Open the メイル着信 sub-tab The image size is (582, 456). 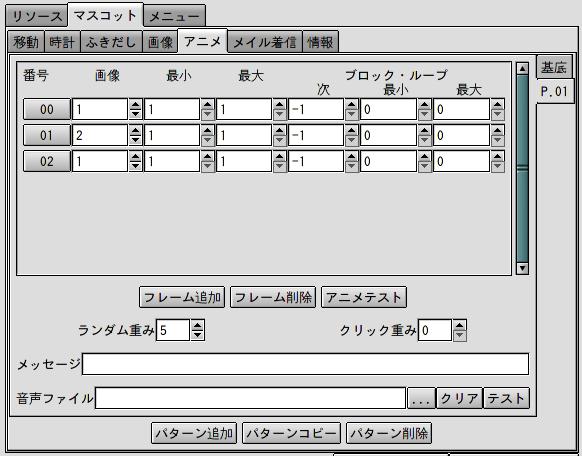tap(265, 42)
